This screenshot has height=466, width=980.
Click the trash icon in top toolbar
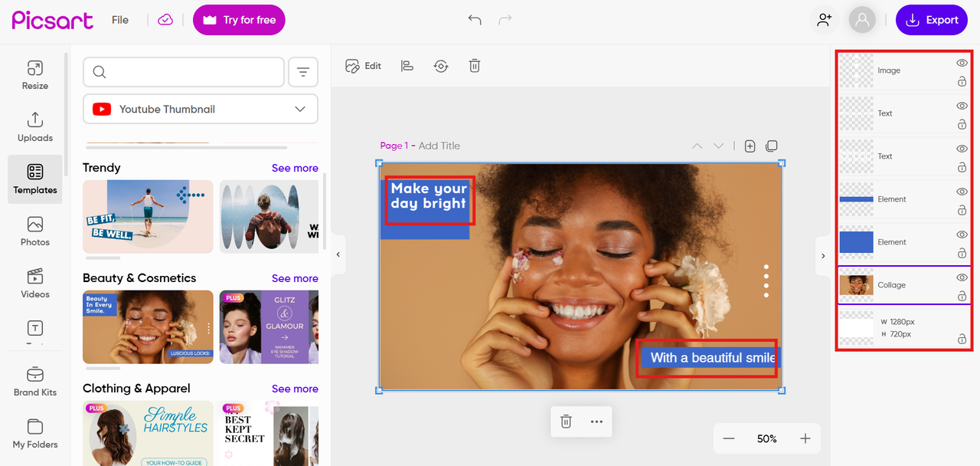[x=475, y=66]
